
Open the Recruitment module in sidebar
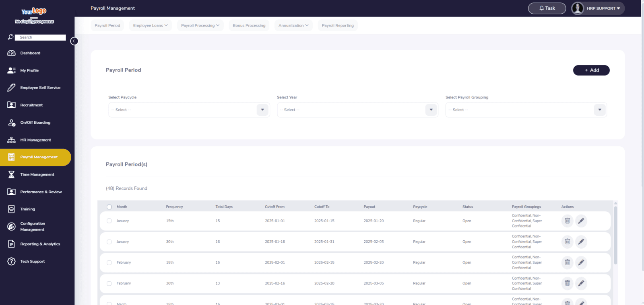(x=31, y=105)
